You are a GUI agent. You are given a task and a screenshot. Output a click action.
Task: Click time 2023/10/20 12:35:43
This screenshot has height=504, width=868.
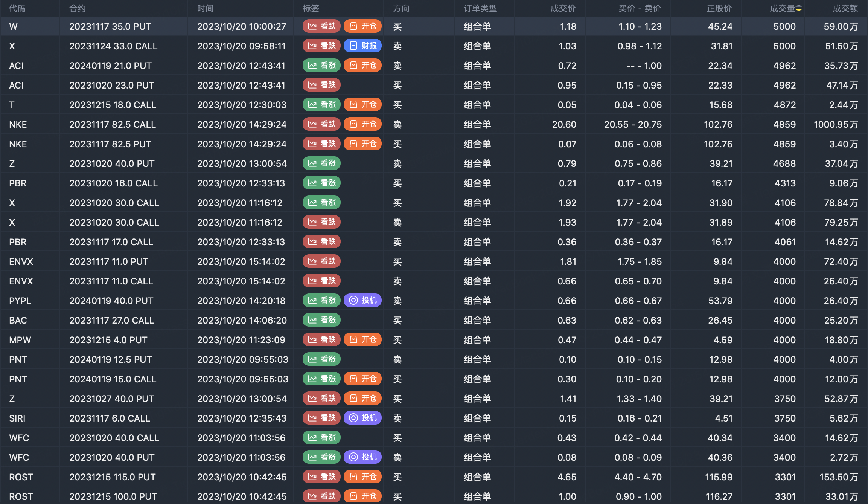click(242, 418)
